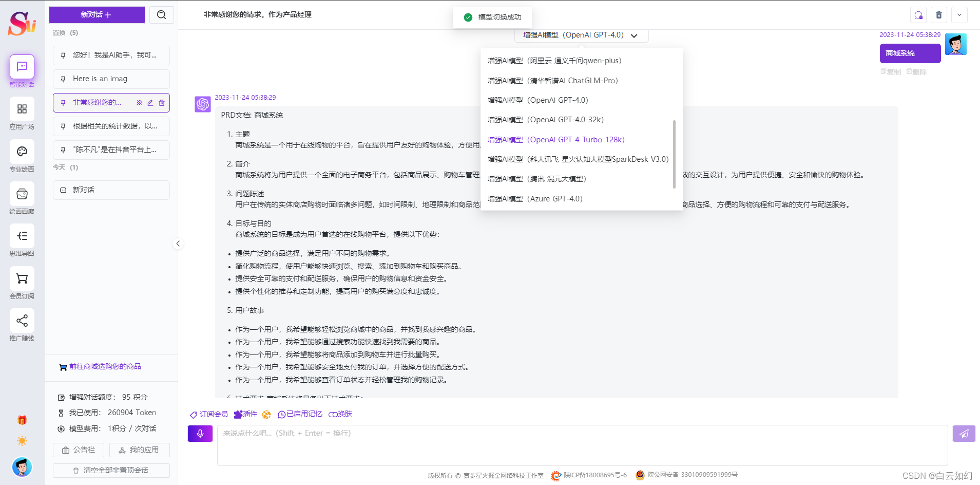Open the 专业绘画 painting palette icon

[x=22, y=152]
